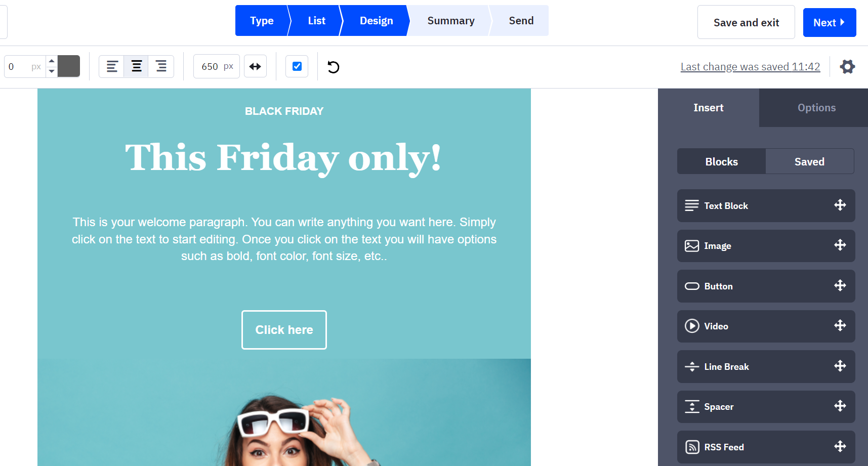Click the move handle on Text Block
Viewport: 868px width, 466px height.
tap(840, 205)
